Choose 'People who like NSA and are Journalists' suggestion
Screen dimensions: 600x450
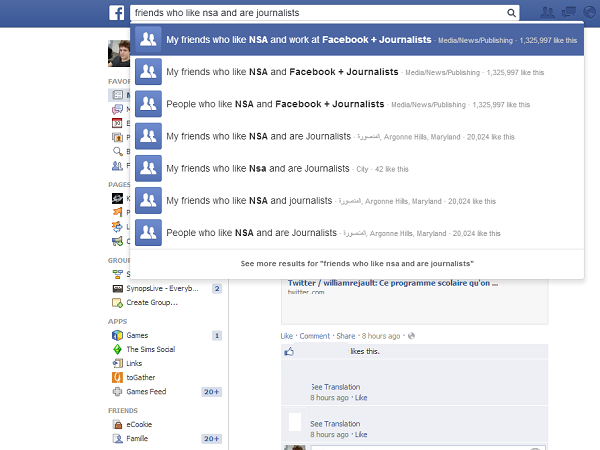click(357, 233)
